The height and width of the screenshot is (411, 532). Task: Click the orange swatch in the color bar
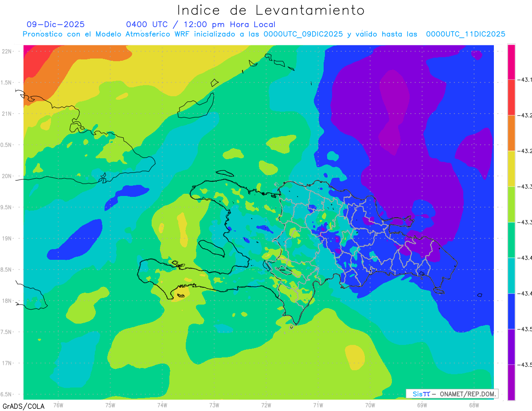pyautogui.click(x=511, y=133)
